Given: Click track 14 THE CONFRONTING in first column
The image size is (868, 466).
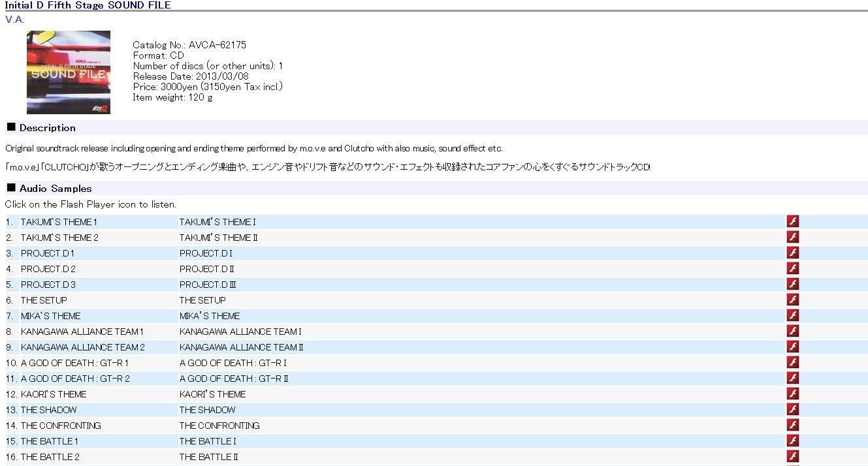Looking at the screenshot, I should pos(61,426).
